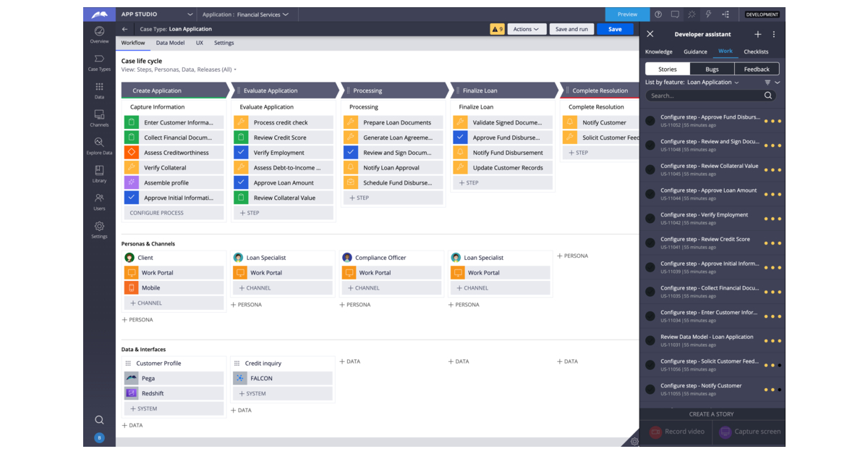This screenshot has height=454, width=868.
Task: Open search from the bottom of the sidebar
Action: click(99, 419)
